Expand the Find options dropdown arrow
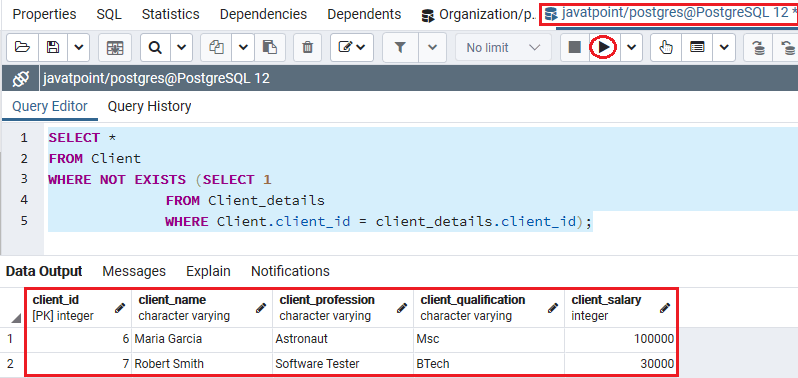 click(x=182, y=47)
